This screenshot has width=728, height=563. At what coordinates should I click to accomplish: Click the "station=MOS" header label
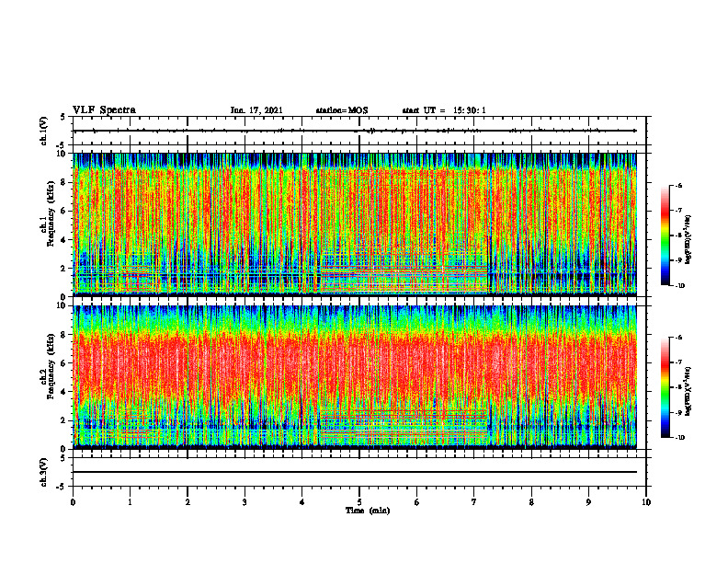[x=342, y=110]
